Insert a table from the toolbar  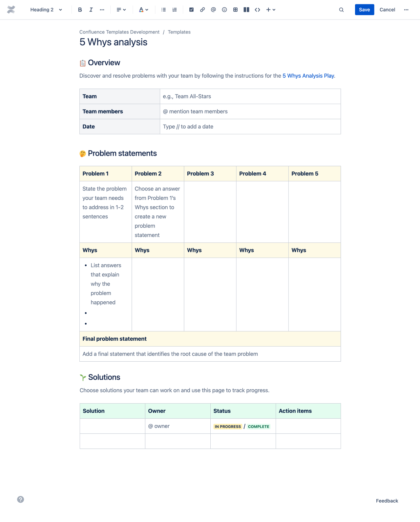235,10
